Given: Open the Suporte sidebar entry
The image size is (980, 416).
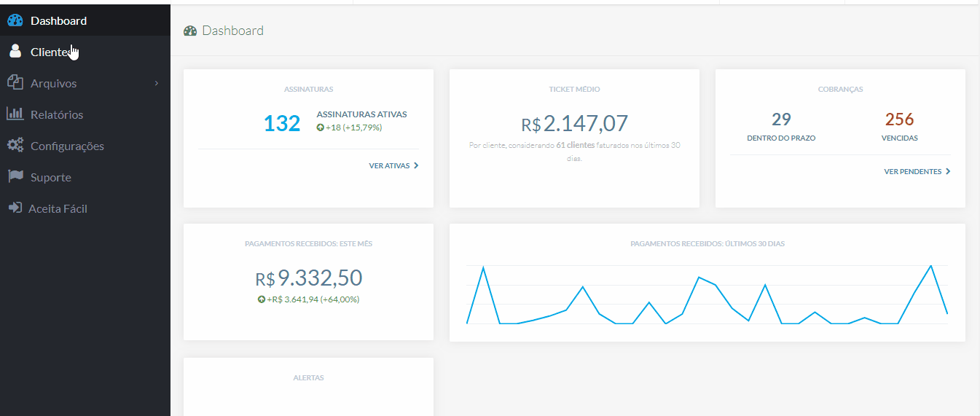Looking at the screenshot, I should click(x=51, y=177).
